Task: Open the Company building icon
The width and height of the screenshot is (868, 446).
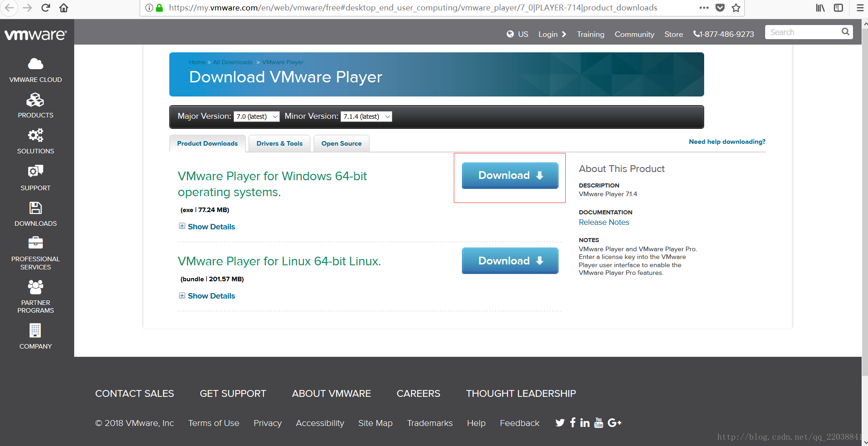Action: coord(36,330)
